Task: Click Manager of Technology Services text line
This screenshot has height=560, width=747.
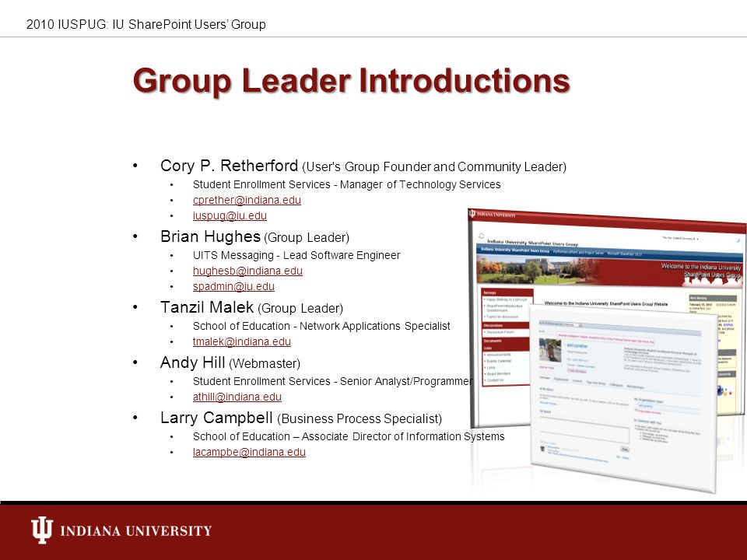Action: coord(346,185)
